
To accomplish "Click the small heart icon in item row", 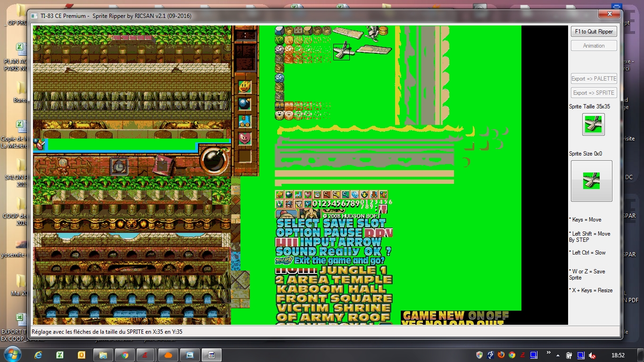I will point(308,195).
